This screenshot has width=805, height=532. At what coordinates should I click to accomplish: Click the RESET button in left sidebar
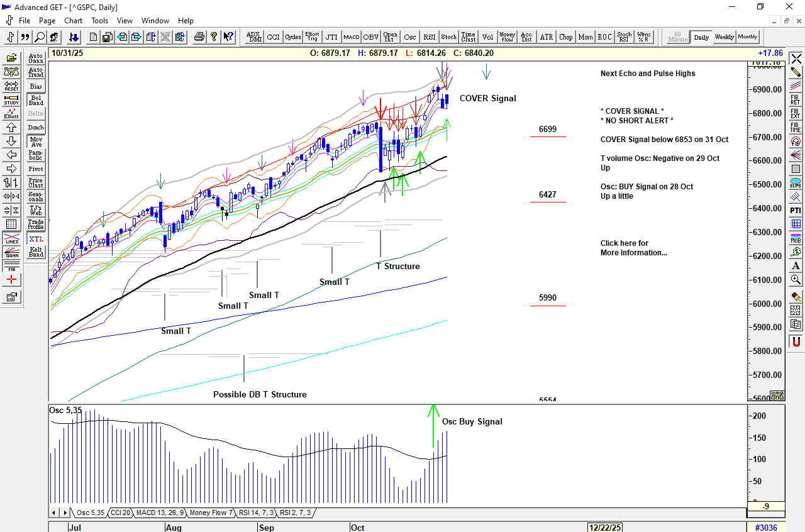click(x=11, y=86)
